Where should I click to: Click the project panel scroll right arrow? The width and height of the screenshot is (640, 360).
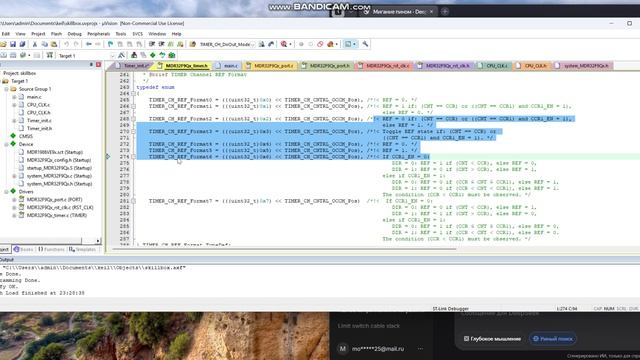coord(98,241)
